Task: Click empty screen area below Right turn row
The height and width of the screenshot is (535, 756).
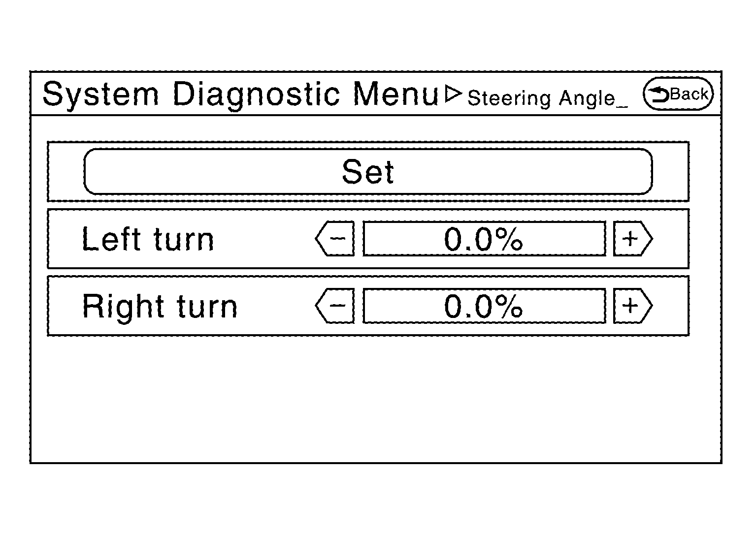Action: point(374,399)
